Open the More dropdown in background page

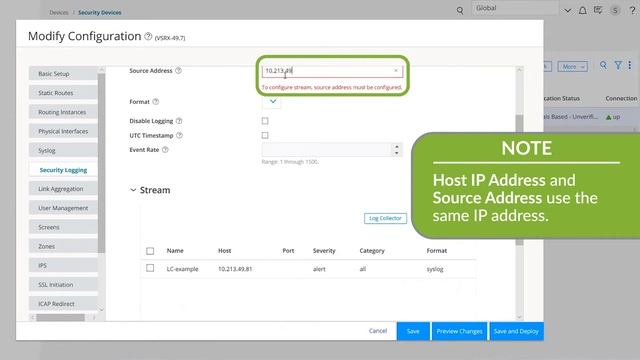573,67
